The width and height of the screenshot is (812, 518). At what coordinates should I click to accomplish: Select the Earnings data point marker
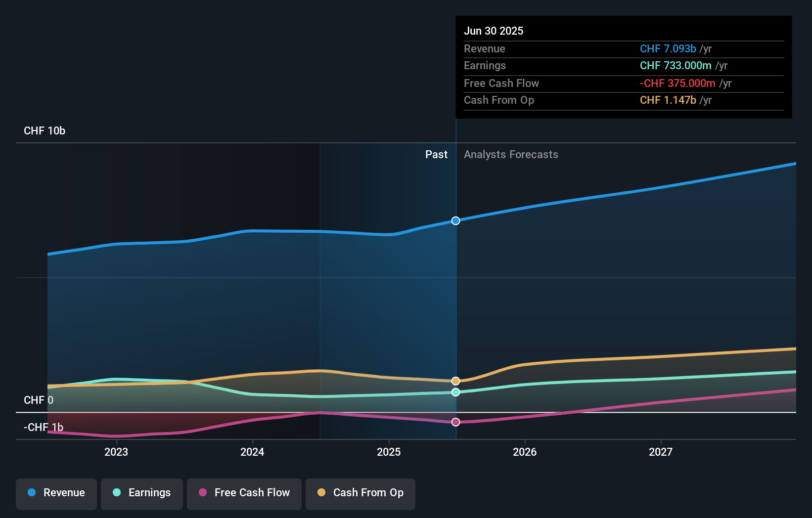click(455, 392)
